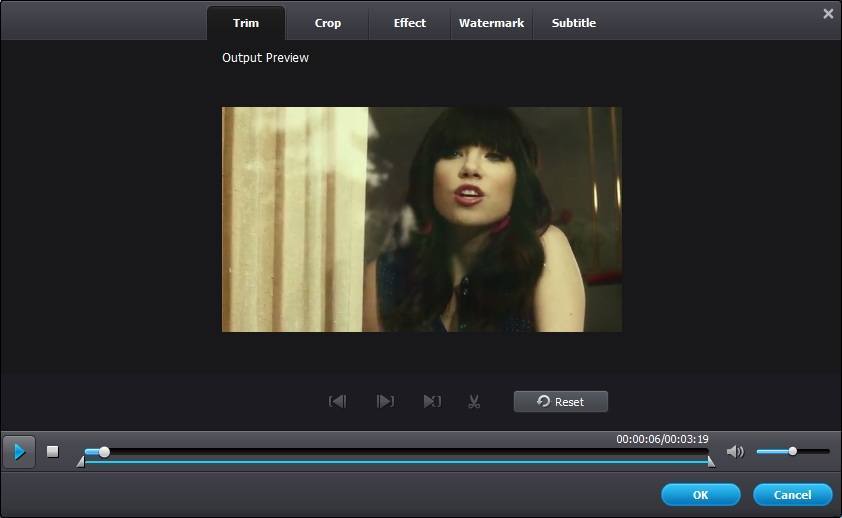Switch to the Watermark tab
Viewport: 842px width, 518px height.
pos(491,23)
